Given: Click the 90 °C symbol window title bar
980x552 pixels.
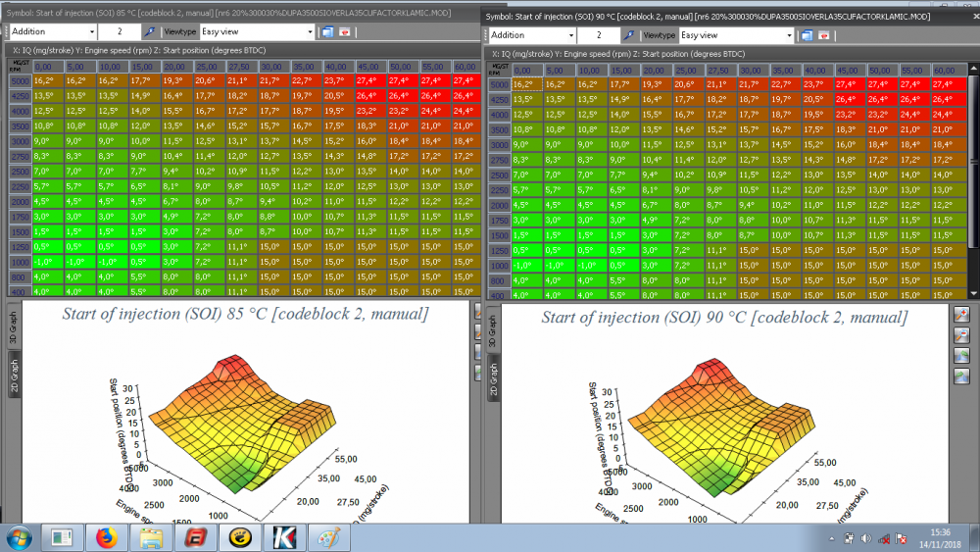Looking at the screenshot, I should pyautogui.click(x=731, y=17).
